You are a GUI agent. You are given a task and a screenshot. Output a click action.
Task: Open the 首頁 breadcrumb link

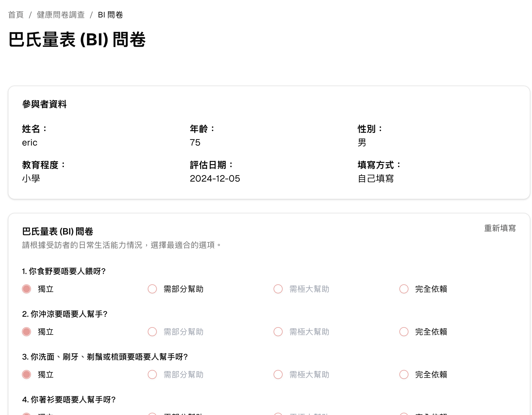click(16, 15)
